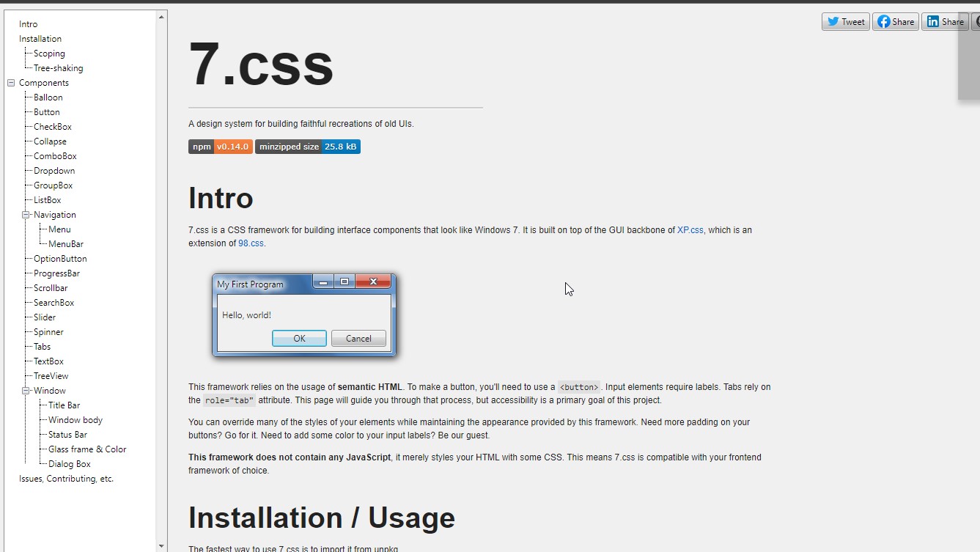Click the Twitter Tweet share button

(845, 22)
